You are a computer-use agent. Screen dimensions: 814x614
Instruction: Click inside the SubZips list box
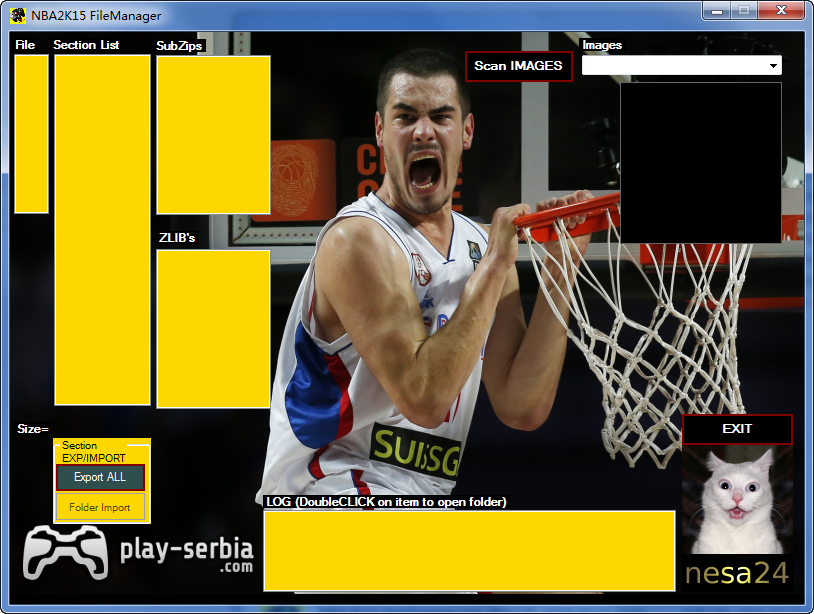[213, 135]
